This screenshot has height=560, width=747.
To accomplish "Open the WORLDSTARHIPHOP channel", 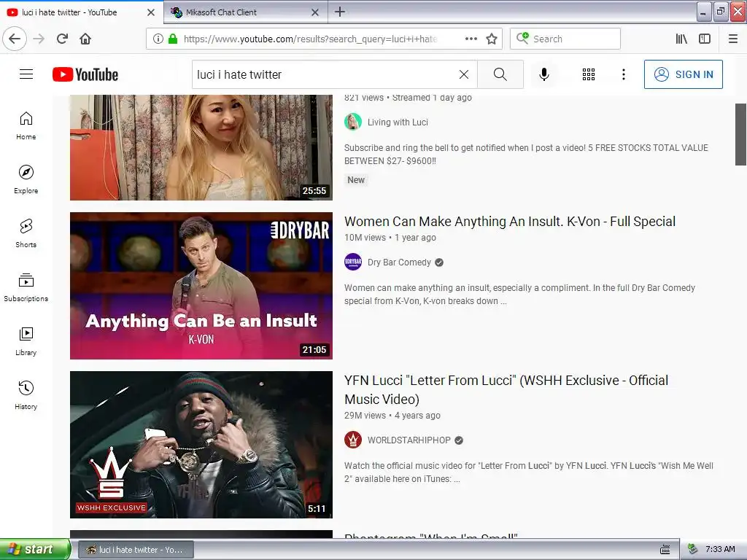I will [409, 440].
